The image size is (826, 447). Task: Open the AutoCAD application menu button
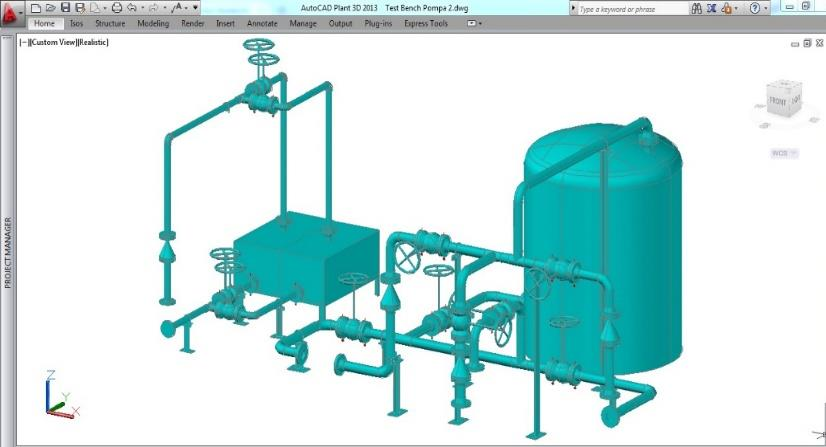click(x=13, y=14)
